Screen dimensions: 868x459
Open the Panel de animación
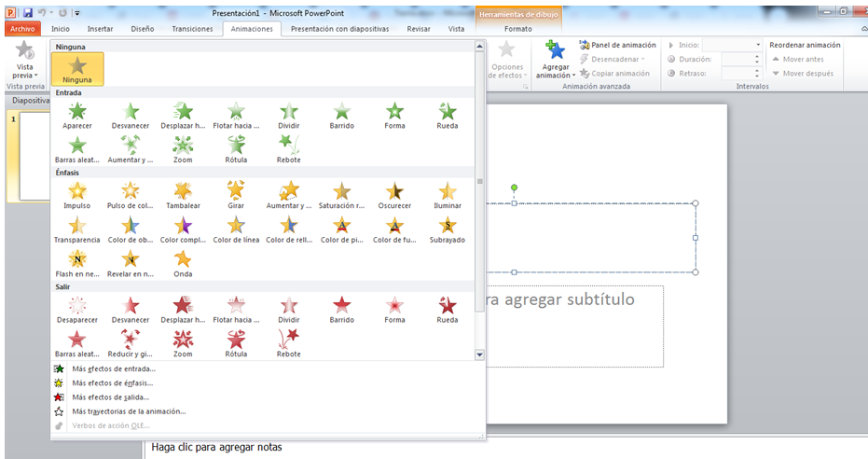pyautogui.click(x=618, y=45)
